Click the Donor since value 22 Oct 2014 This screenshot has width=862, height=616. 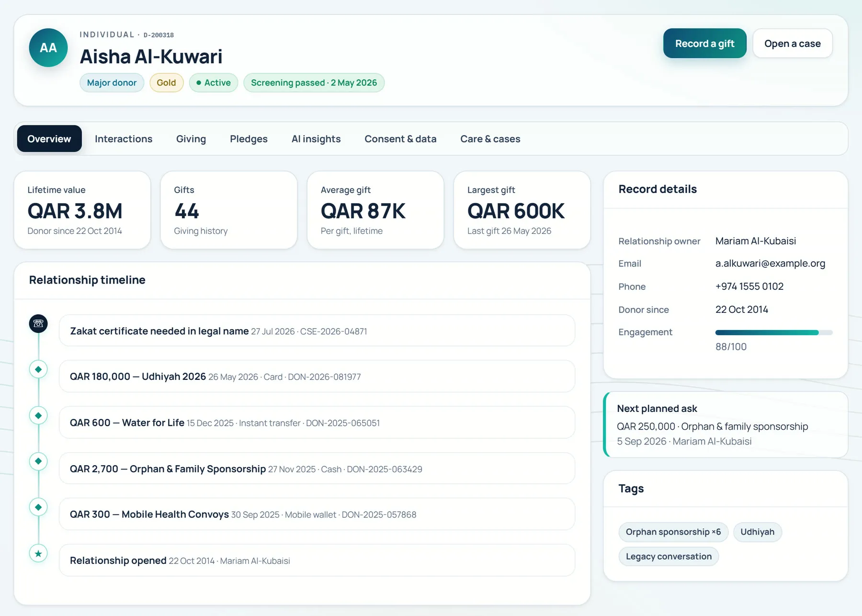(742, 309)
